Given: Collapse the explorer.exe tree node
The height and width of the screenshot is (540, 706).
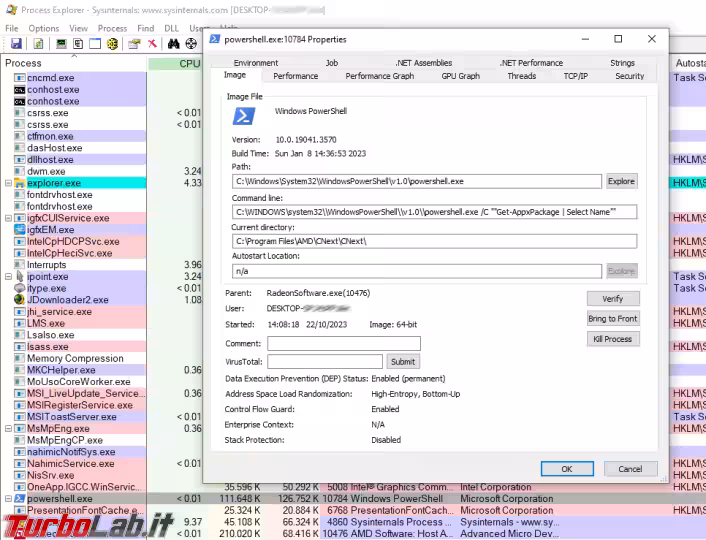Looking at the screenshot, I should coord(8,183).
